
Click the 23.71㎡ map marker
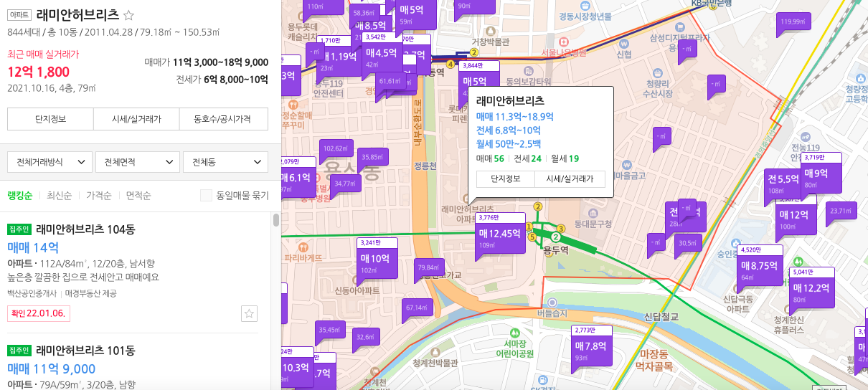(x=841, y=211)
